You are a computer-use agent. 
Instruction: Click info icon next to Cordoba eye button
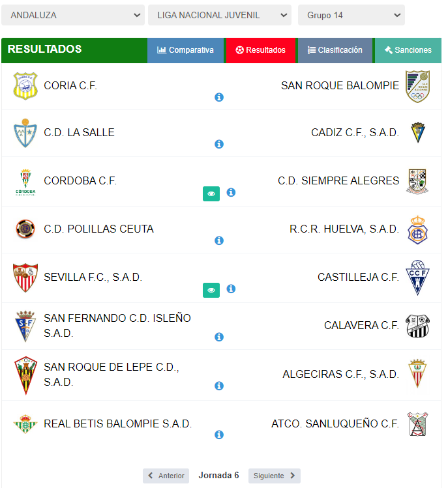[231, 192]
